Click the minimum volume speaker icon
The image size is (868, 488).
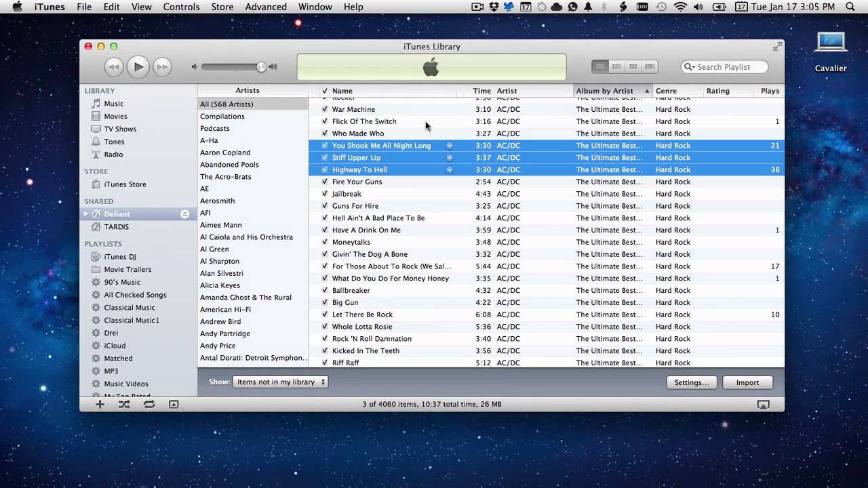tap(195, 66)
